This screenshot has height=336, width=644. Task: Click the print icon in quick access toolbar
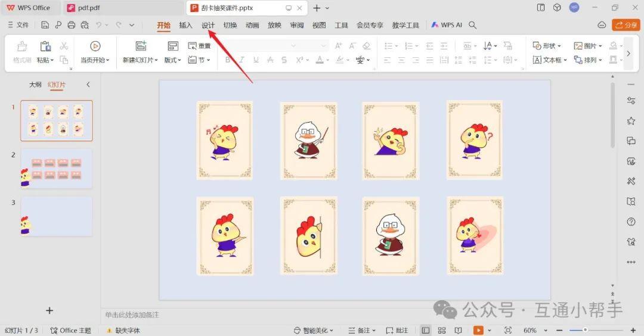coord(72,25)
